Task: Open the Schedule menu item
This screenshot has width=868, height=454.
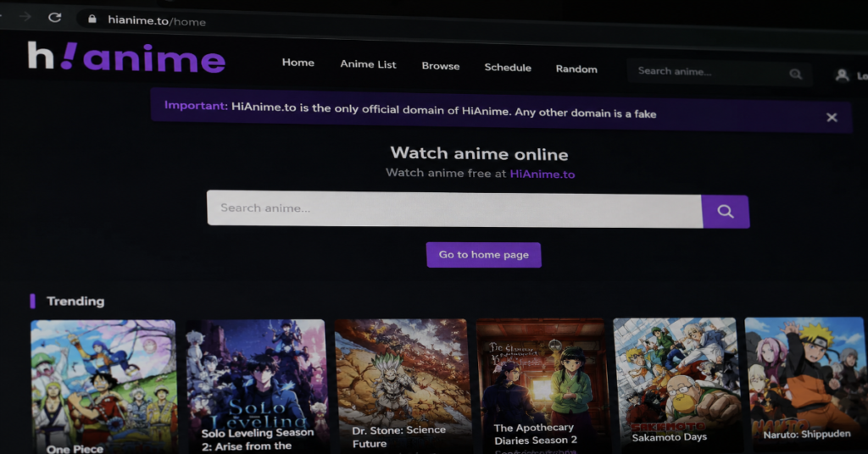Action: coord(508,68)
